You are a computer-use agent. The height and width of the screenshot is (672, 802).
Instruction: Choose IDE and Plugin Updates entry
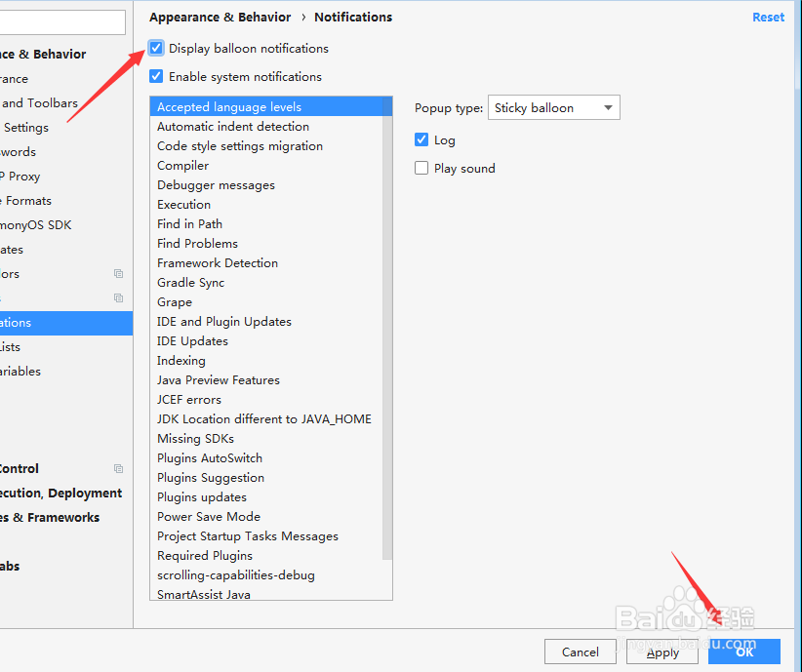[x=224, y=322]
